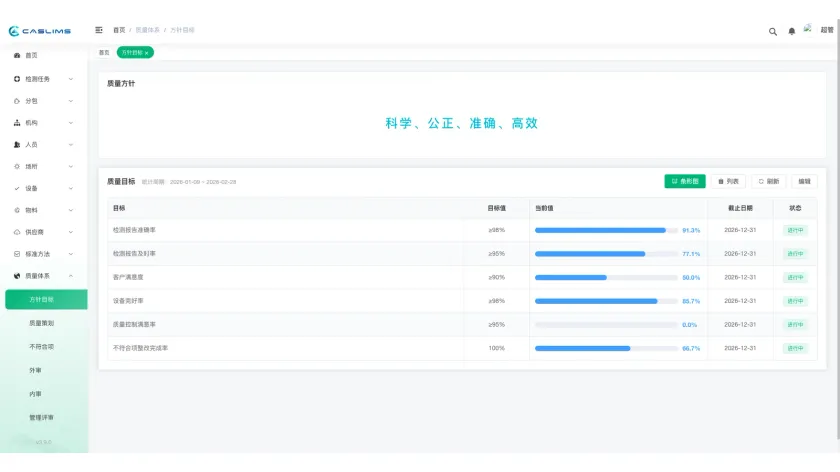The height and width of the screenshot is (472, 840).
Task: Expand the 供应商 menu chevron
Action: tap(71, 232)
